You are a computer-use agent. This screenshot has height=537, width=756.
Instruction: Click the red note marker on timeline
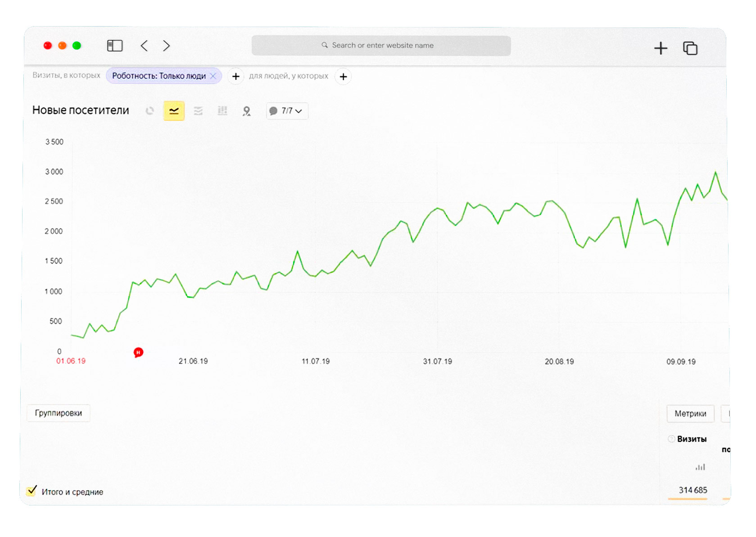(138, 352)
